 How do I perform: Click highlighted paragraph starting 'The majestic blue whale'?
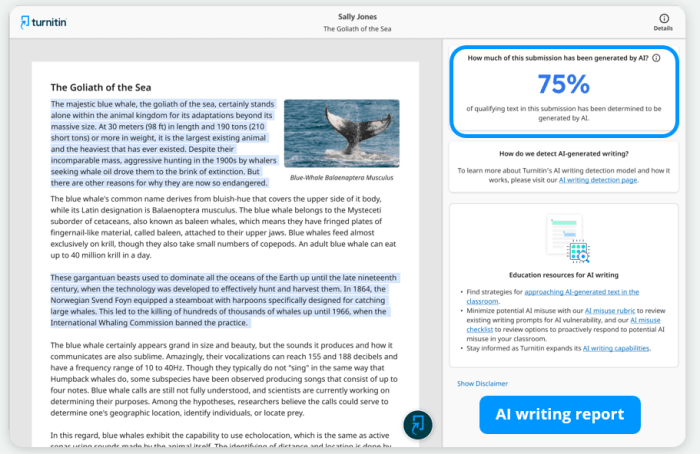(x=163, y=143)
